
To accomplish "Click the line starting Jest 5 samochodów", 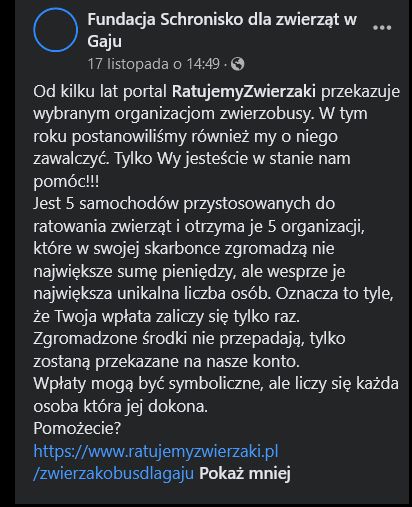I will [x=184, y=204].
